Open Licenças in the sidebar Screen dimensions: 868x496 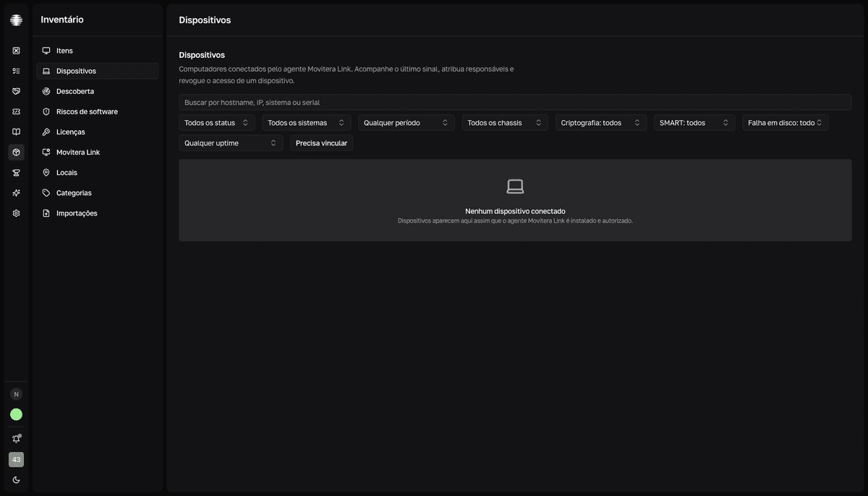click(x=97, y=132)
